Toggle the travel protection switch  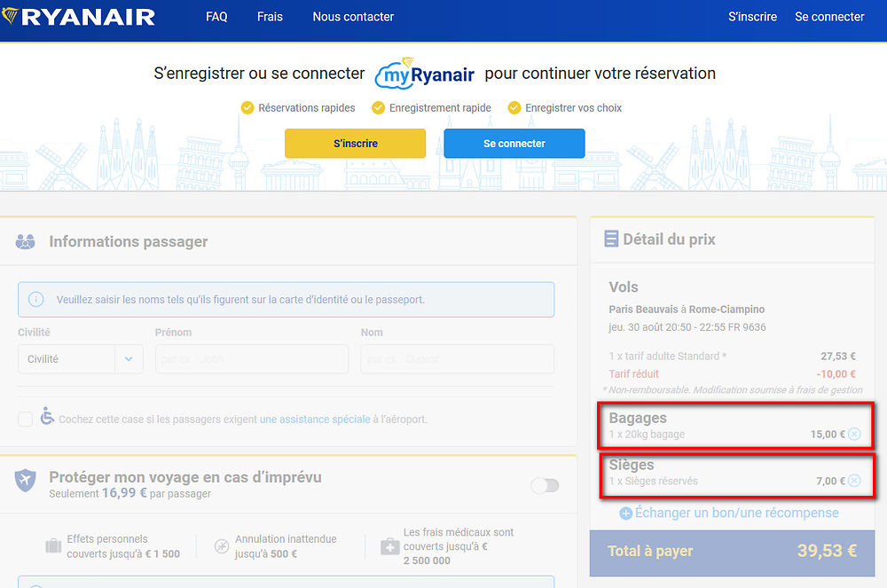point(545,485)
